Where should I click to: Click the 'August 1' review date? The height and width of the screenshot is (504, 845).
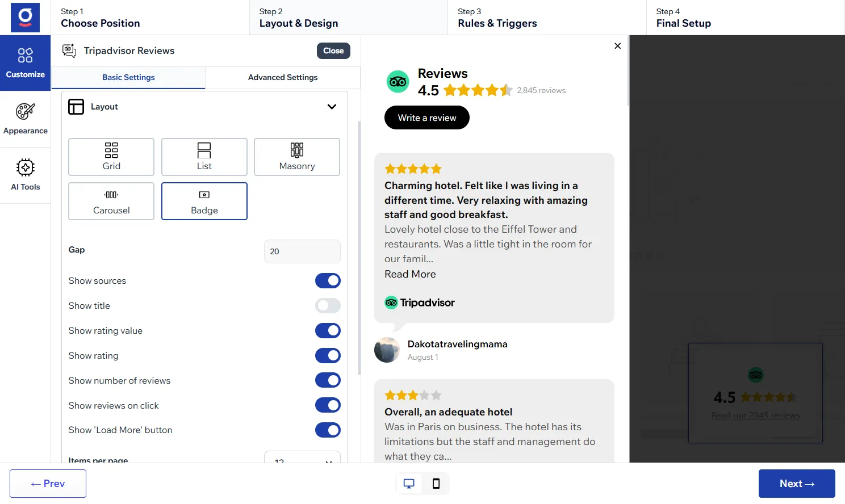tap(422, 357)
